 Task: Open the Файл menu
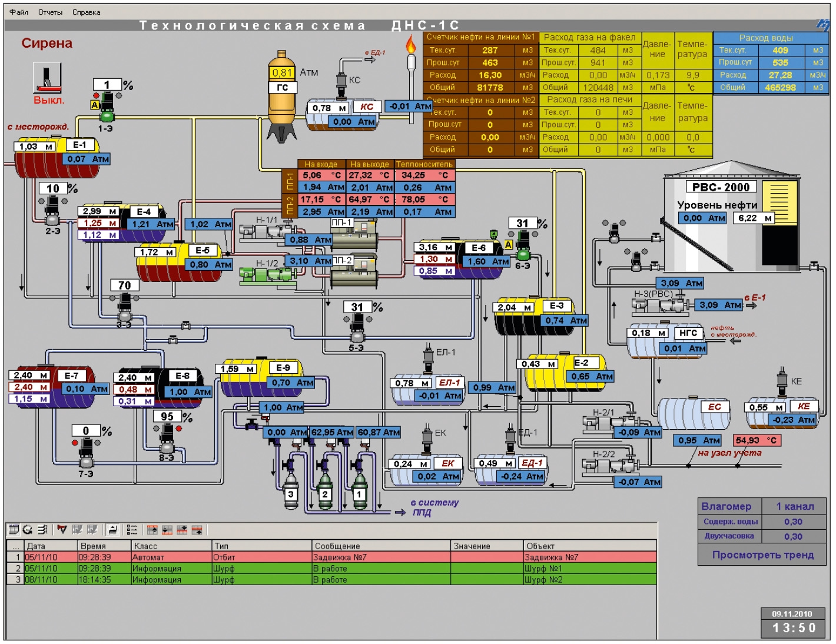coord(19,12)
